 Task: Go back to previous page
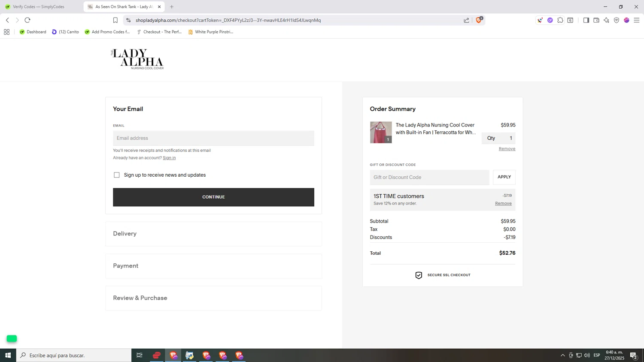tap(7, 20)
